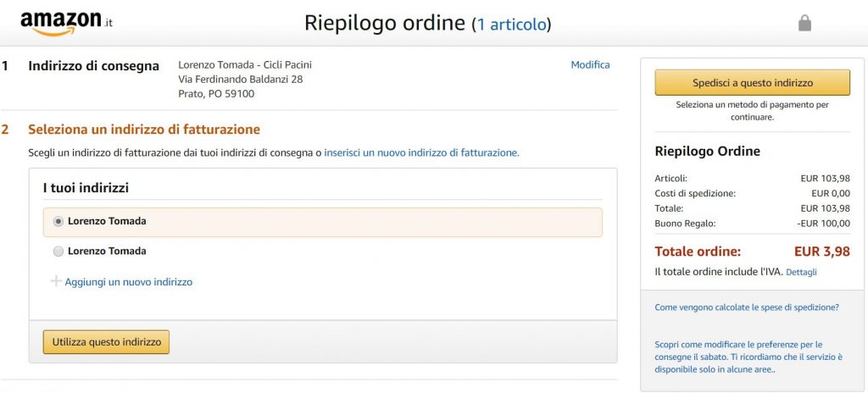The height and width of the screenshot is (393, 868).
Task: Click the Saturday delivery preferences link
Action: pyautogui.click(x=748, y=357)
